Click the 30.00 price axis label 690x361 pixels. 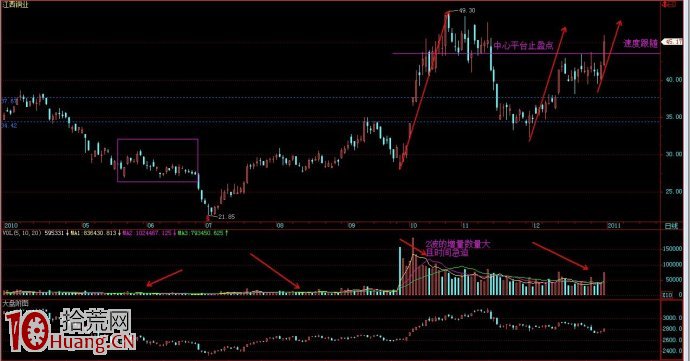tap(674, 154)
